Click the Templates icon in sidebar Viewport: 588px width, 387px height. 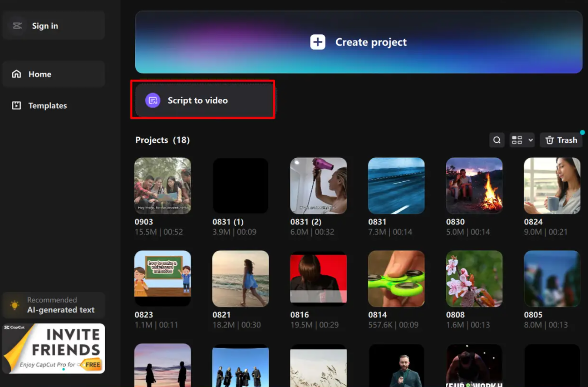point(17,105)
